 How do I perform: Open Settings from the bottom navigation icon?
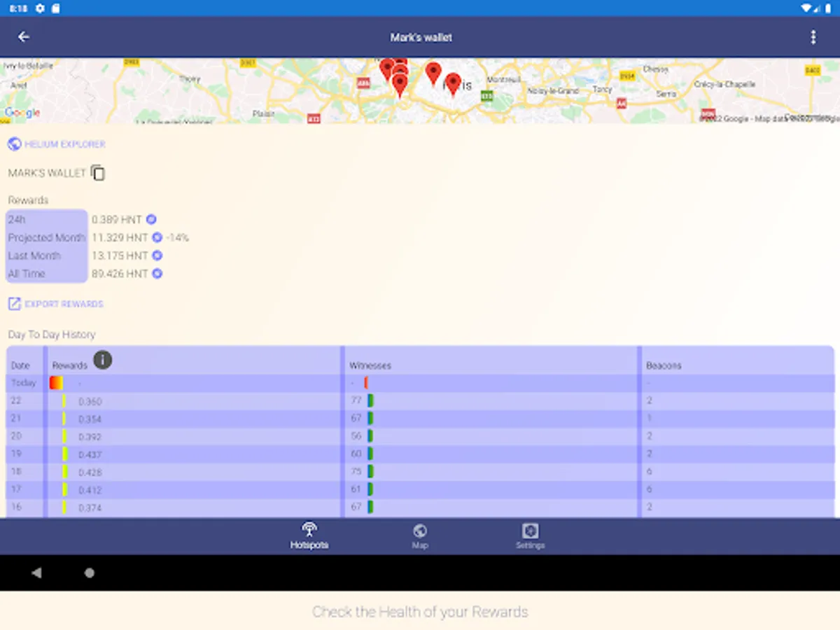click(531, 530)
